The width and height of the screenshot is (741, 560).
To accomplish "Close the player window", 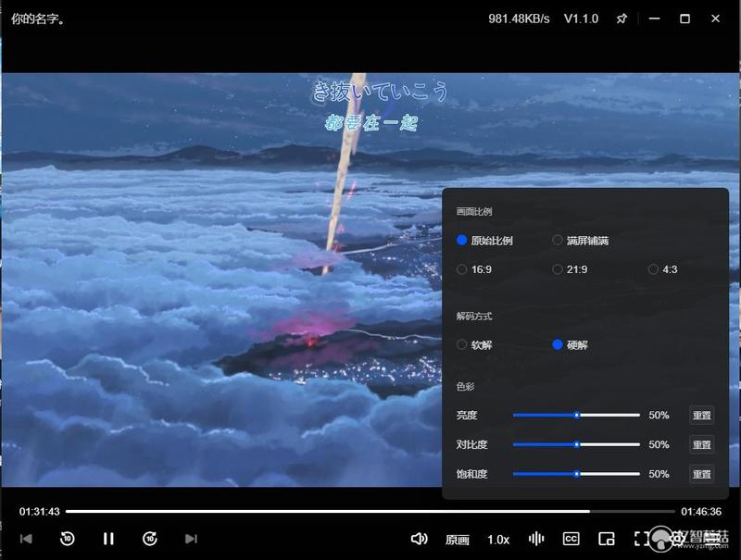I will pos(715,19).
